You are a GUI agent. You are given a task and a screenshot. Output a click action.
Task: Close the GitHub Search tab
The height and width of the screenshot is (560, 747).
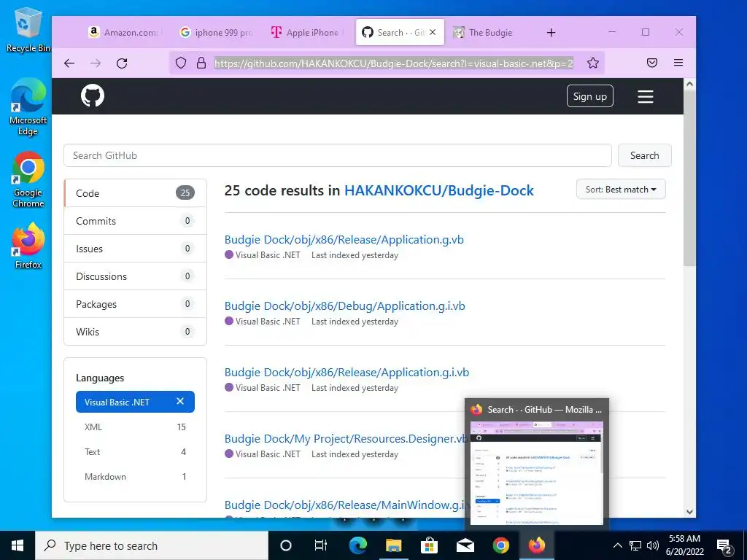click(x=433, y=32)
